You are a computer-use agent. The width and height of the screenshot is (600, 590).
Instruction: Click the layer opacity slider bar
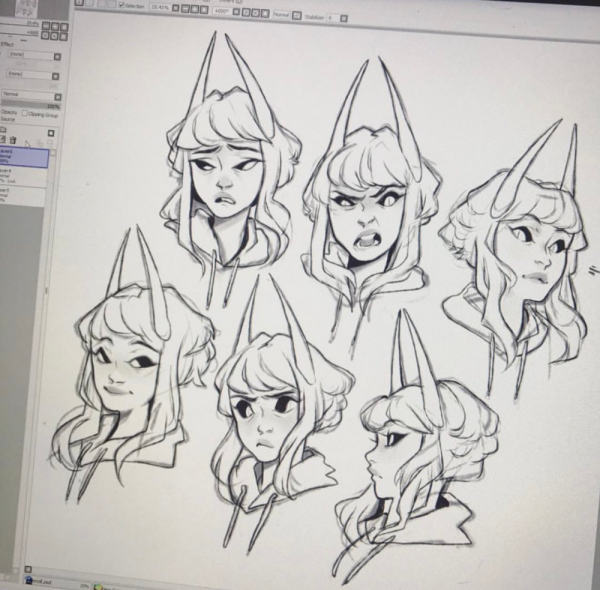point(30,105)
